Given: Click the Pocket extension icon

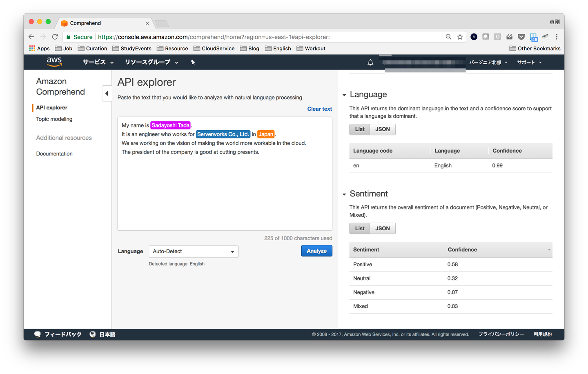Looking at the screenshot, I should [521, 37].
